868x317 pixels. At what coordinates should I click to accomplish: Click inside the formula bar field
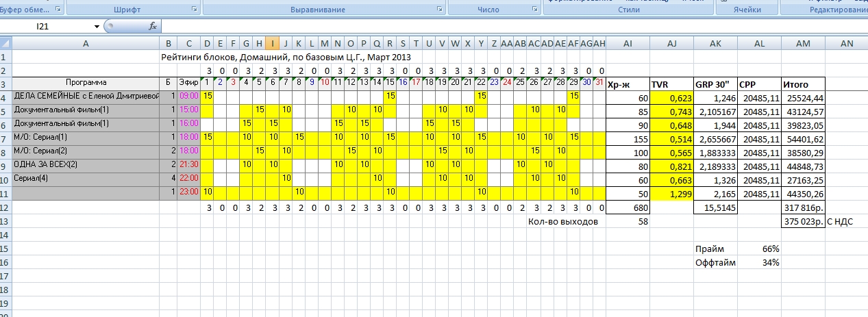pyautogui.click(x=514, y=26)
